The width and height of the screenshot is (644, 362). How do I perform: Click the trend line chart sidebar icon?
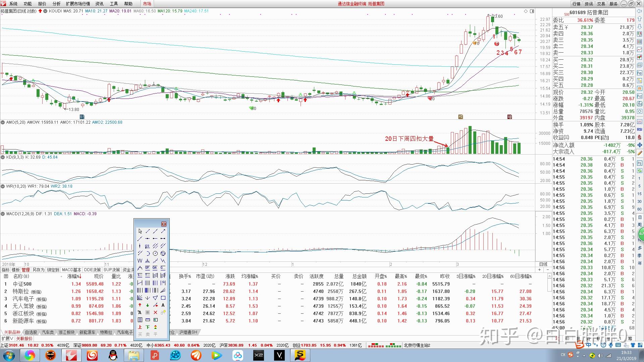click(640, 49)
